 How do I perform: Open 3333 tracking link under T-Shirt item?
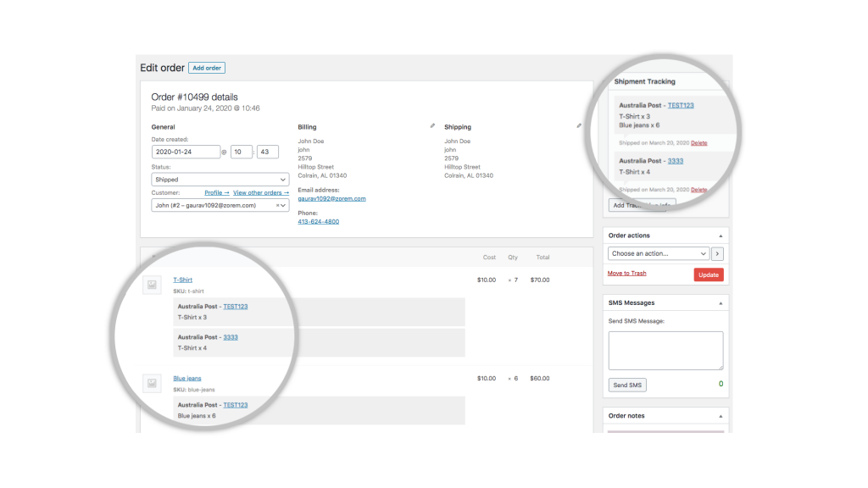coord(231,337)
